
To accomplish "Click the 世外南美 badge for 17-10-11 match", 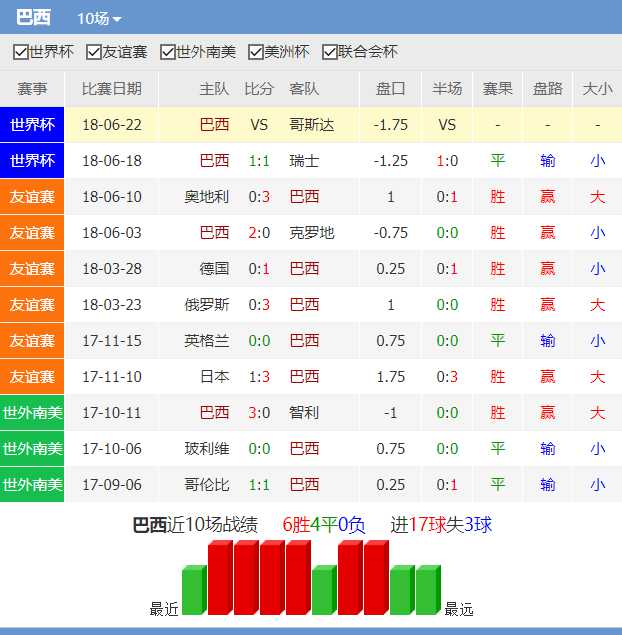I will 32,413.
